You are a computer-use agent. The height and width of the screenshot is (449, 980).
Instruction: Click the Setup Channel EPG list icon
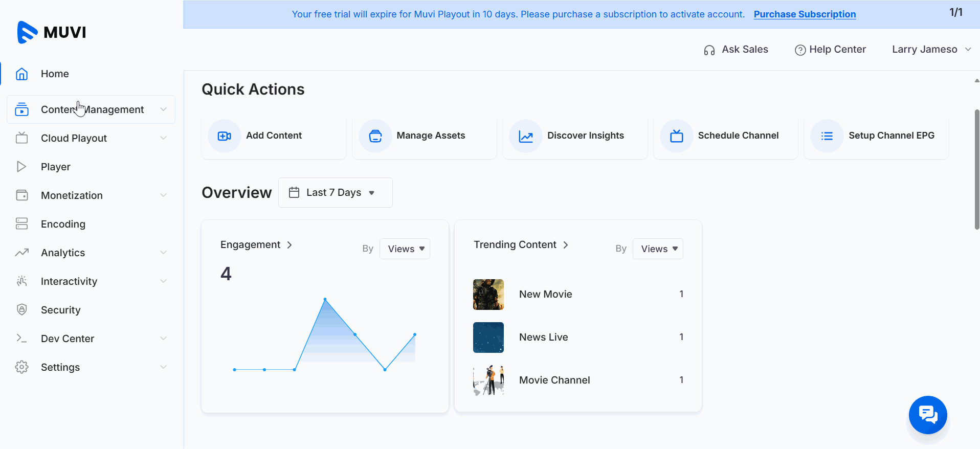(827, 136)
